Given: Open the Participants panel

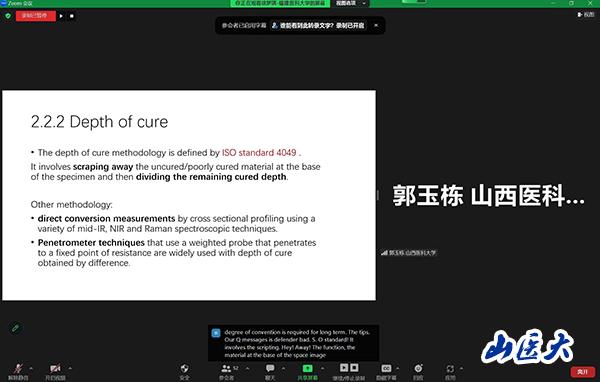Looking at the screenshot, I should point(227,371).
